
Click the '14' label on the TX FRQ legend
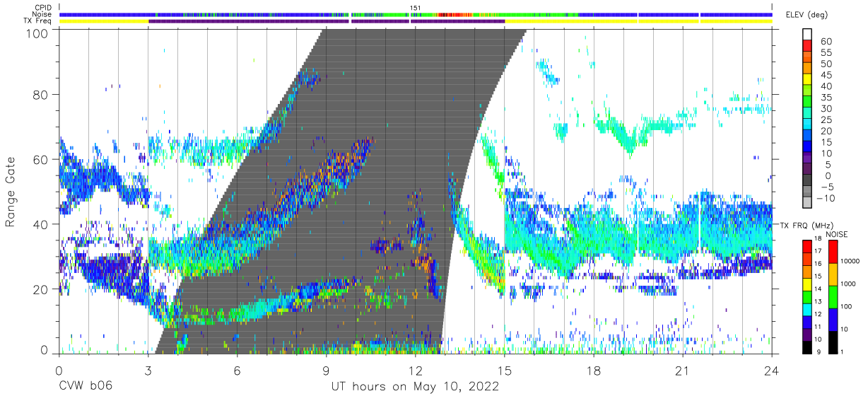point(818,289)
